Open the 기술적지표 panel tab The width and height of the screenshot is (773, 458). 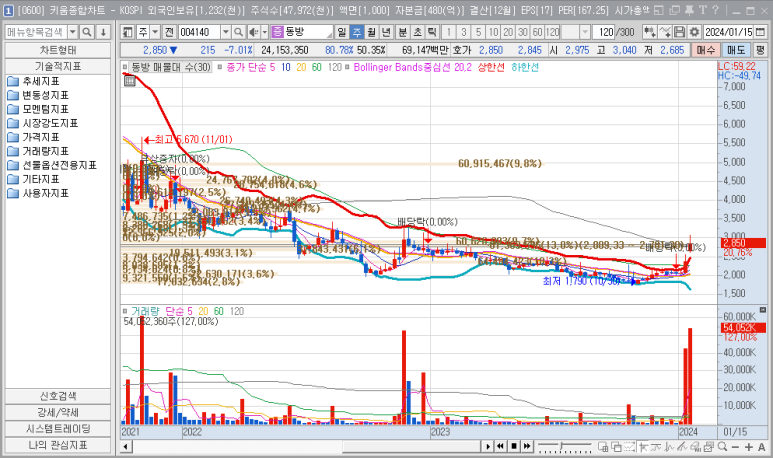[58, 67]
